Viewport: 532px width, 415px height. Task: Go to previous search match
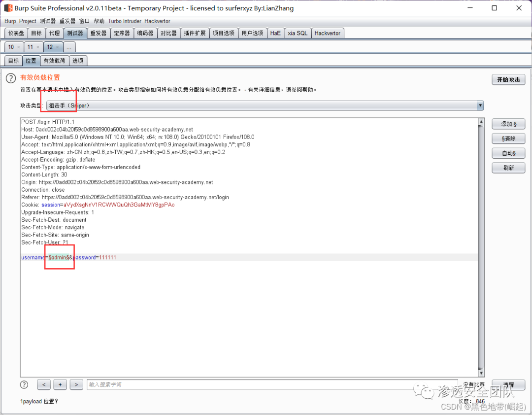coord(44,384)
